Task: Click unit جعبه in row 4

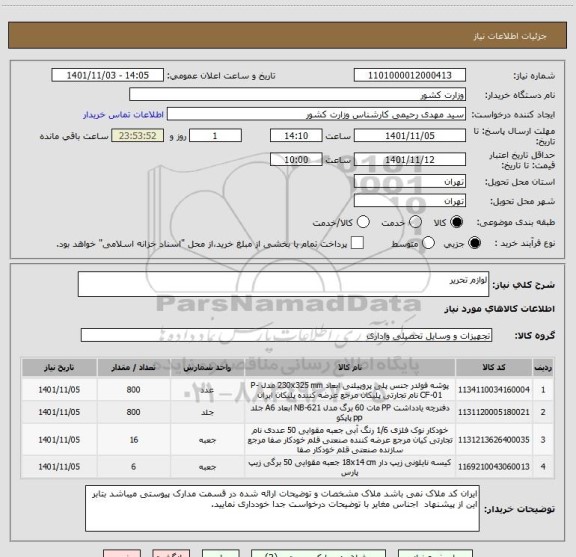Action: coord(207,467)
